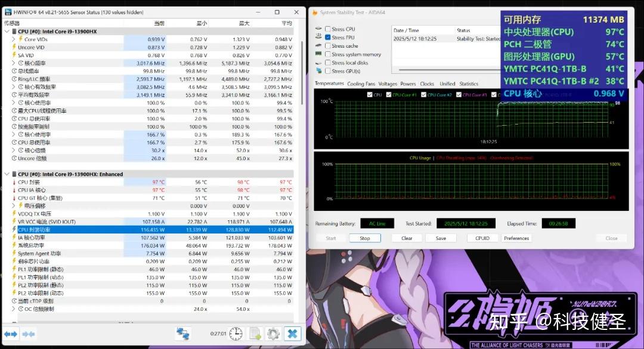Open HWiNFO sensor settings gear icon
644x349 pixels.
273,335
